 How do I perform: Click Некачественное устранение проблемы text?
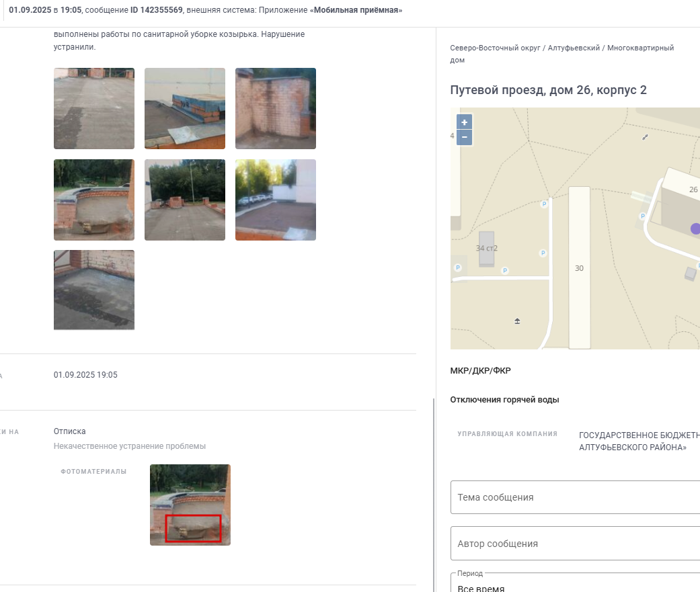(x=130, y=446)
